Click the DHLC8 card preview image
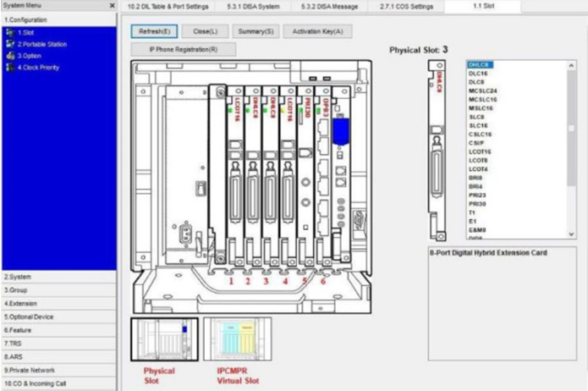 click(437, 150)
